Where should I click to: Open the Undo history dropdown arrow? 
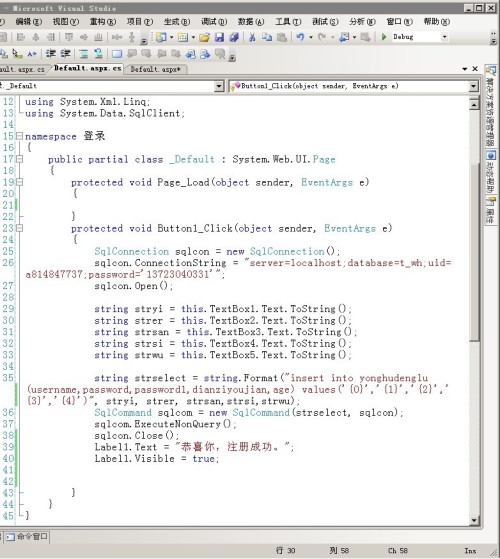click(311, 37)
